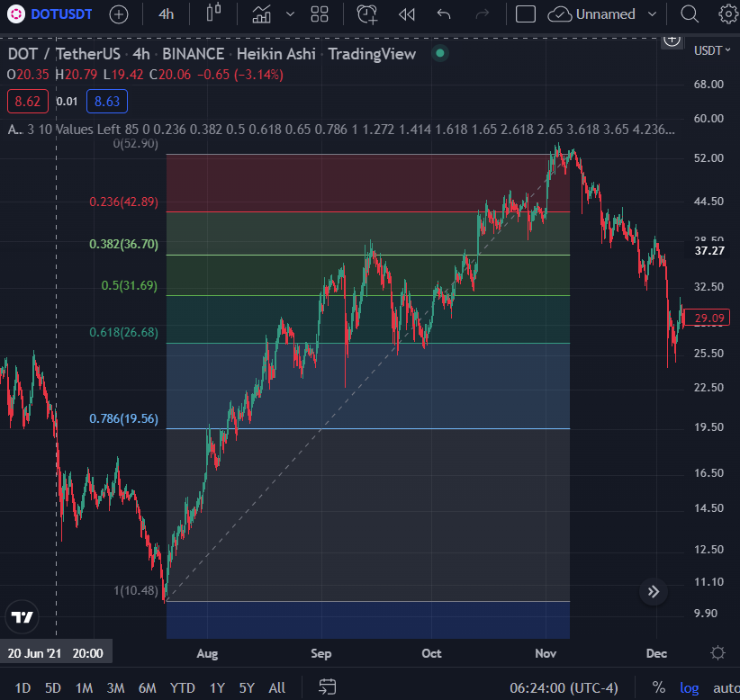Screen dimensions: 740x700
Task: Click the green market status dot
Action: (440, 53)
